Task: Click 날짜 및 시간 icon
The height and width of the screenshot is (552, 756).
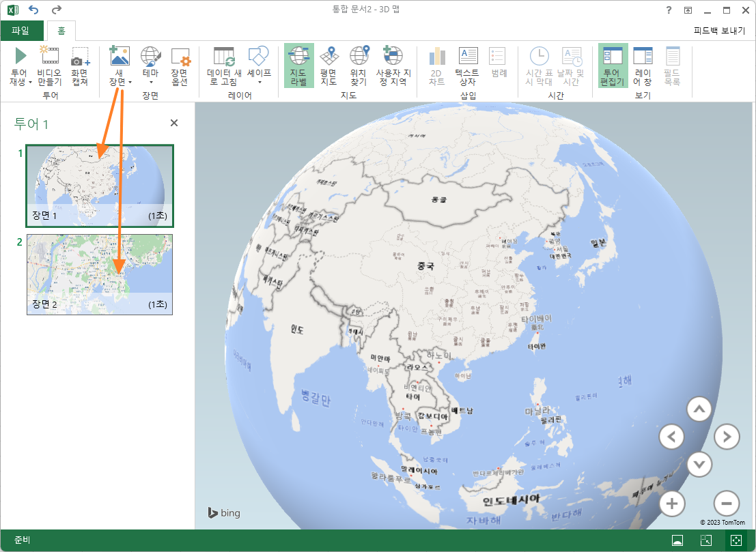Action: click(573, 56)
